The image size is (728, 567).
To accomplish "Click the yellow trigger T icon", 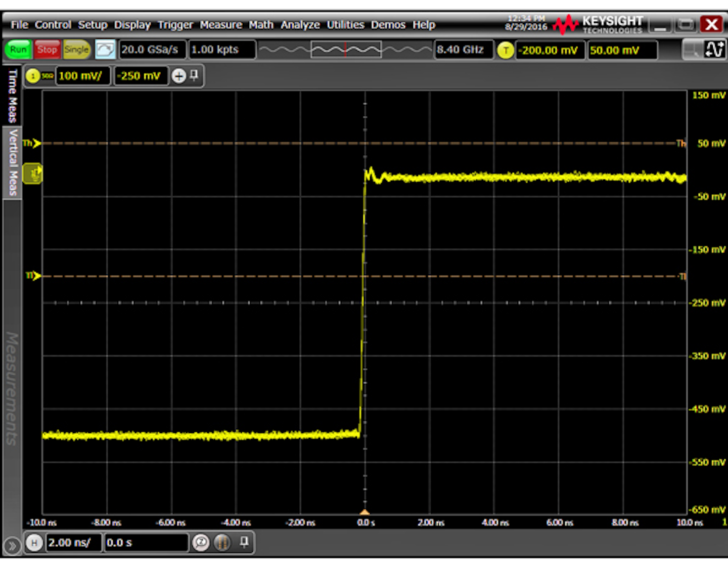I will point(505,50).
